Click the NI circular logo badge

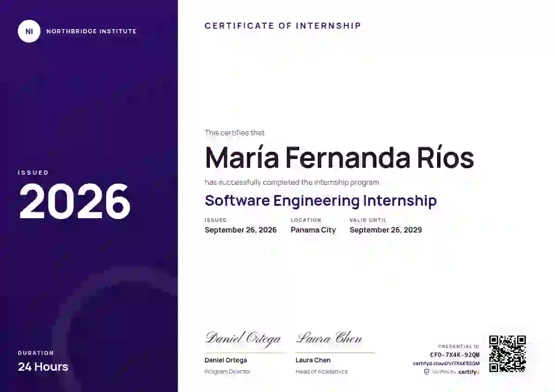[29, 31]
